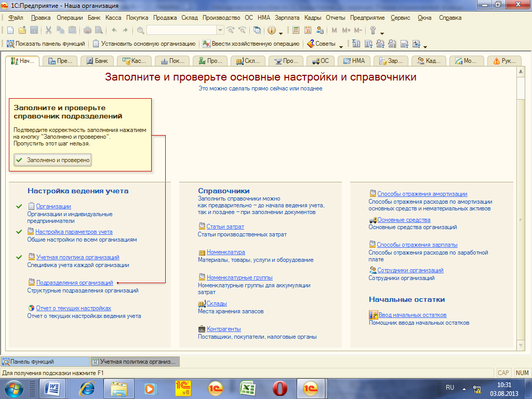Viewport: 532px width, 399px height.
Task: Click the Open file folder icon
Action: tap(22, 30)
